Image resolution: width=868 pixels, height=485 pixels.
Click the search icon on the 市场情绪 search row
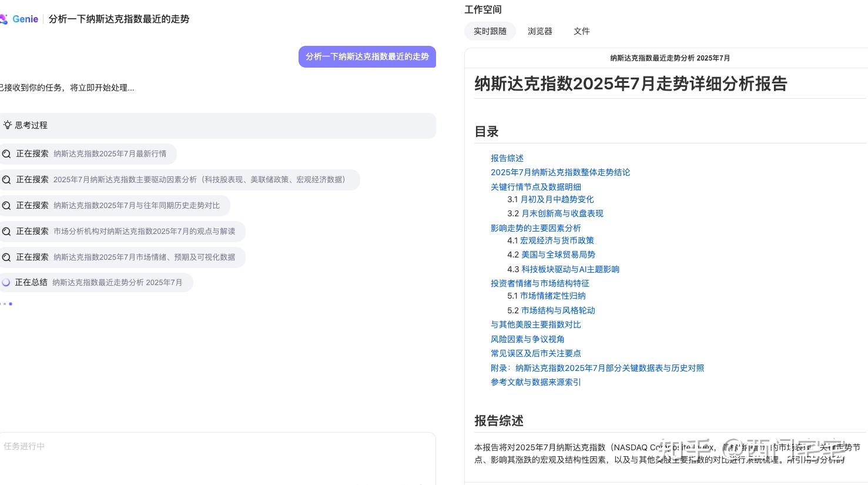(6, 257)
